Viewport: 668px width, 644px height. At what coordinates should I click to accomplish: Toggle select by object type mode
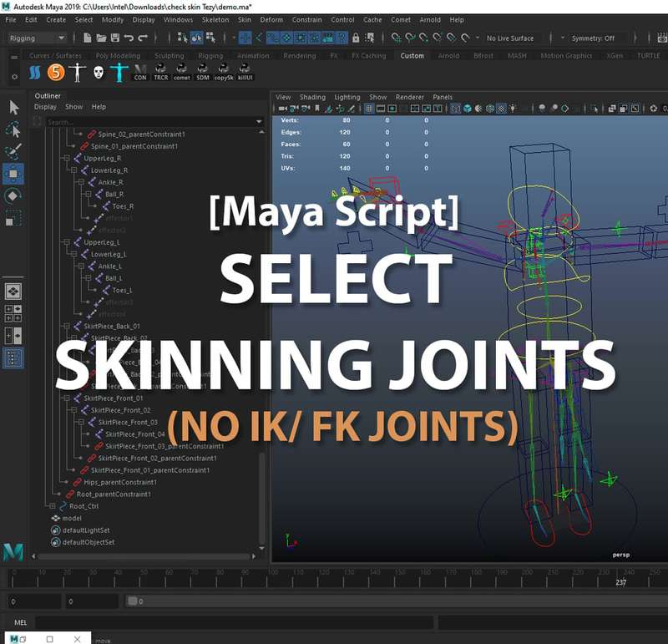(196, 38)
